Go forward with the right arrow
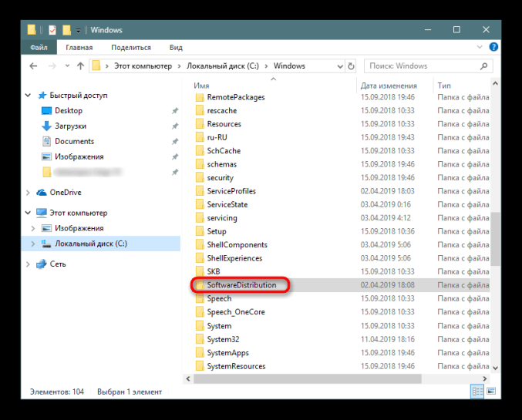522x420 pixels. [x=52, y=66]
